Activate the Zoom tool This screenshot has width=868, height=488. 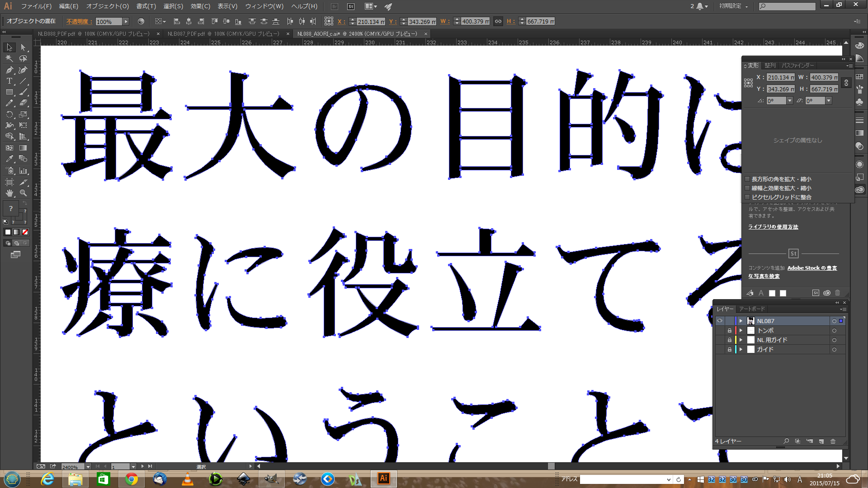[x=23, y=193]
